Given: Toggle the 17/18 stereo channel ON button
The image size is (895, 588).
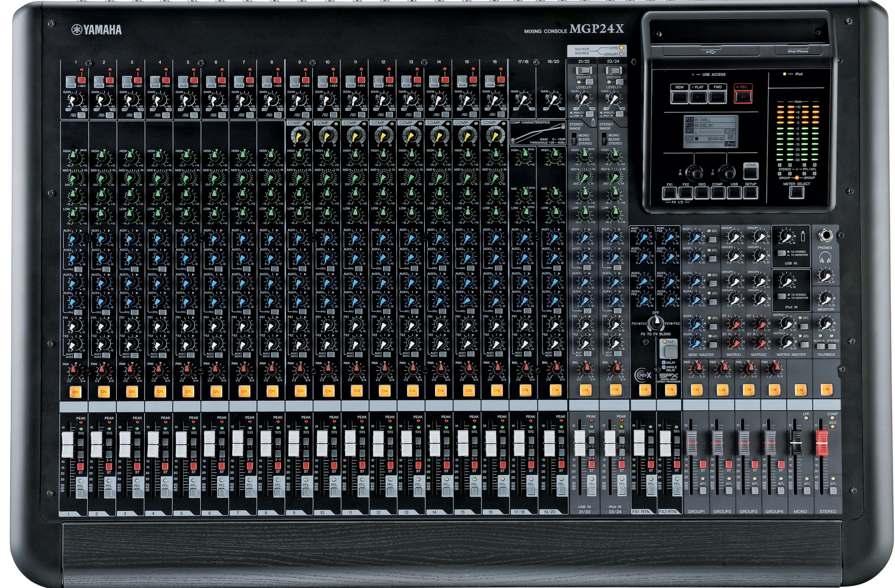Looking at the screenshot, I should [525, 390].
